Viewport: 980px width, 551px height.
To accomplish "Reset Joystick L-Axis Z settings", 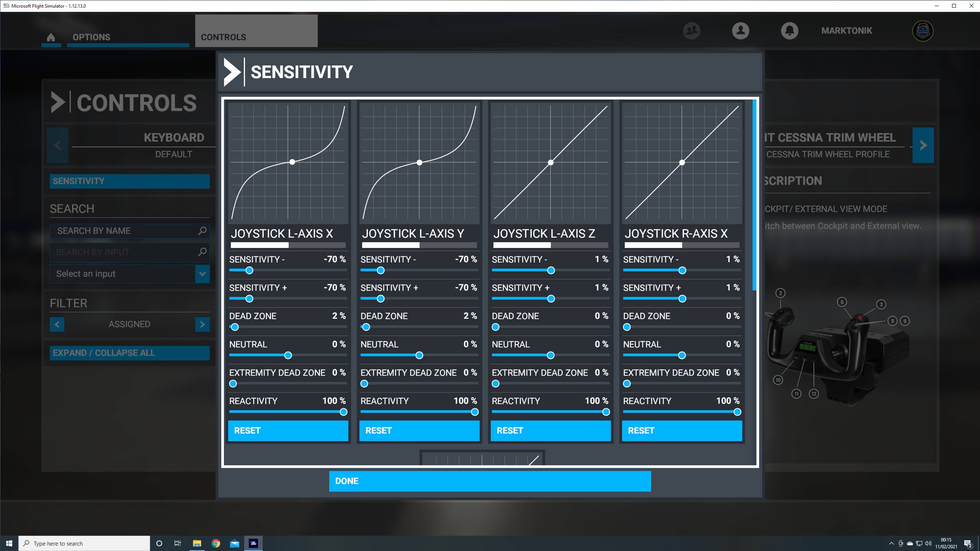I will 550,430.
